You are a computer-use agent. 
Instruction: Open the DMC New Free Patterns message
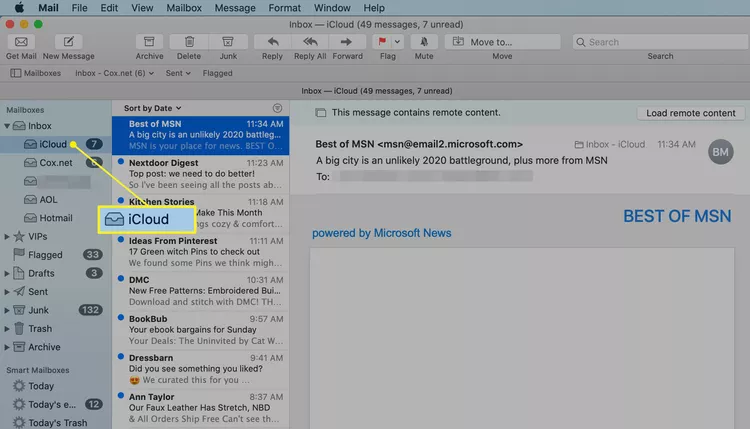(x=200, y=291)
